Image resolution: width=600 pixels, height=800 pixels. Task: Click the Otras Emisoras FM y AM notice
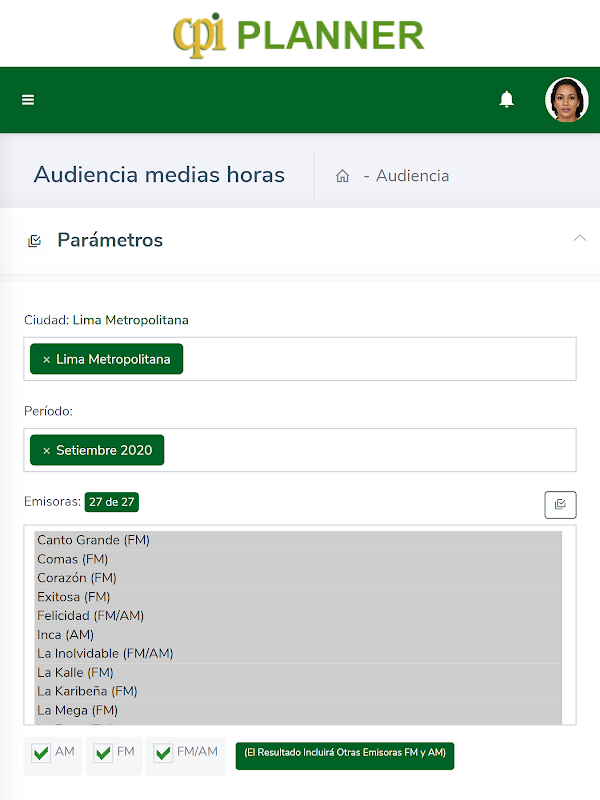tap(345, 755)
